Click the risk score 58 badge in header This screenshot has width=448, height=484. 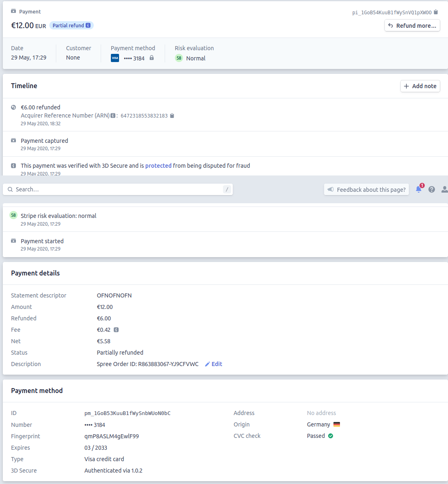pyautogui.click(x=179, y=58)
